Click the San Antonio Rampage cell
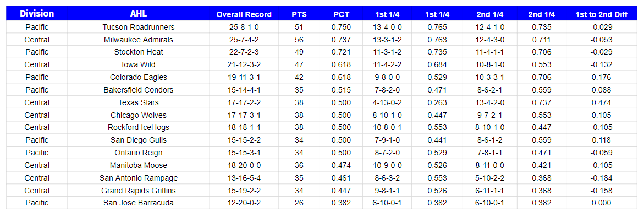 pos(139,178)
